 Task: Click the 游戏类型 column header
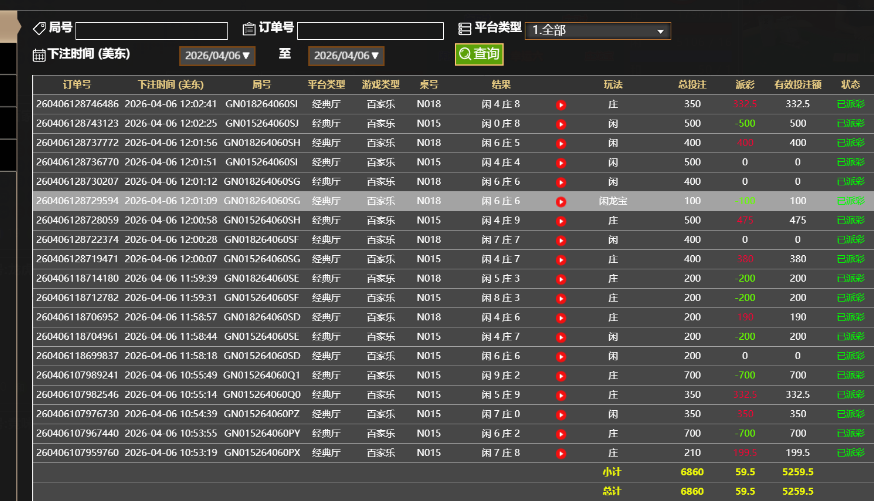(x=381, y=85)
